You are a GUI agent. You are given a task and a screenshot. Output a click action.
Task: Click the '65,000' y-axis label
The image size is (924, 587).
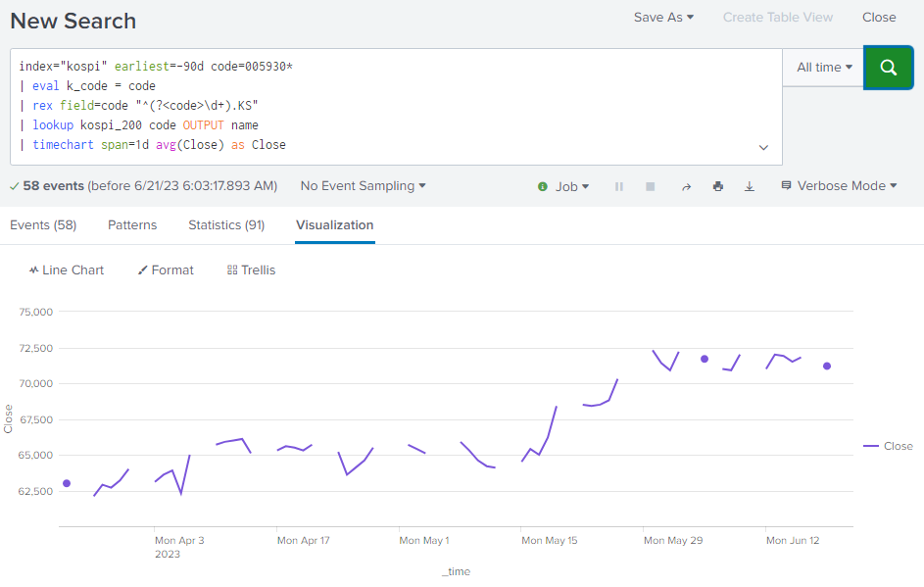tap(35, 455)
